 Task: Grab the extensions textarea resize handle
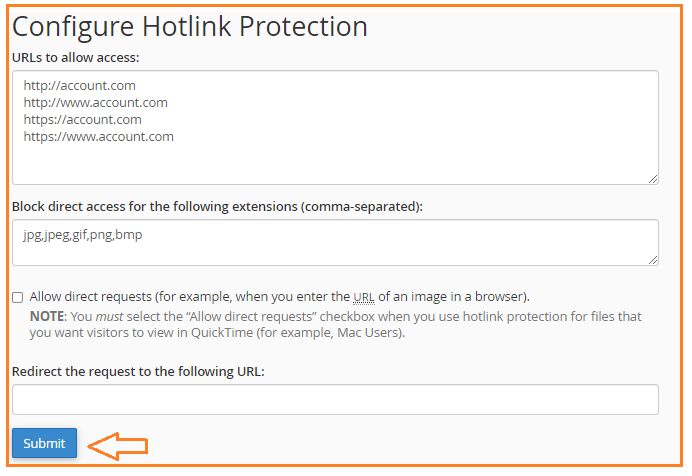653,259
